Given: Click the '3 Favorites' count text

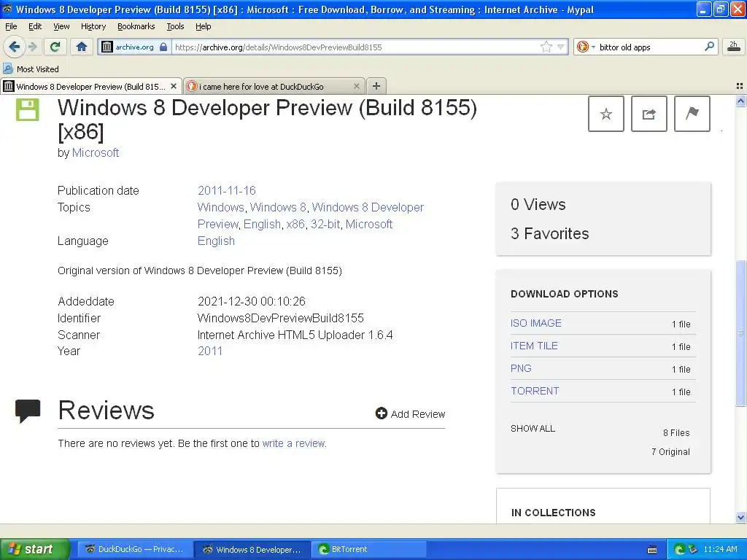Looking at the screenshot, I should point(550,234).
